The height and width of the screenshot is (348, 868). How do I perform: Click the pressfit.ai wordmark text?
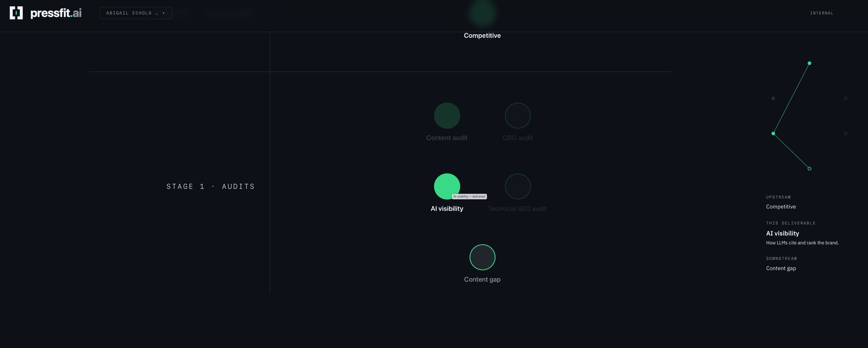pos(56,13)
